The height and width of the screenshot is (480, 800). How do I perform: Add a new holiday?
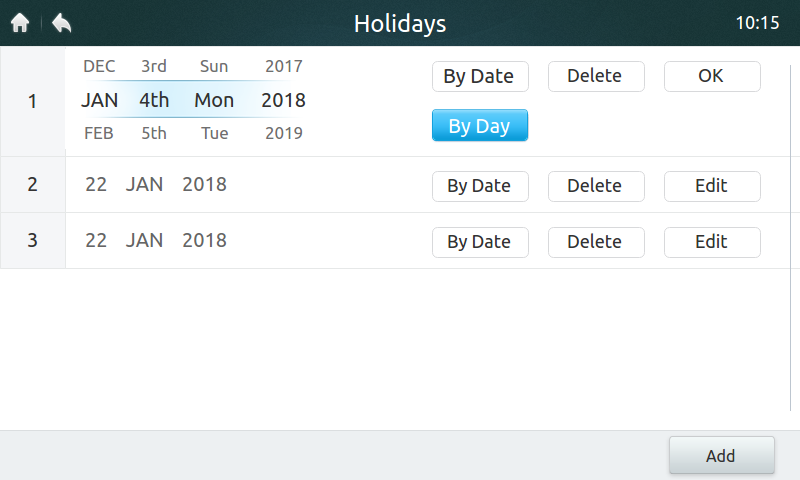721,455
